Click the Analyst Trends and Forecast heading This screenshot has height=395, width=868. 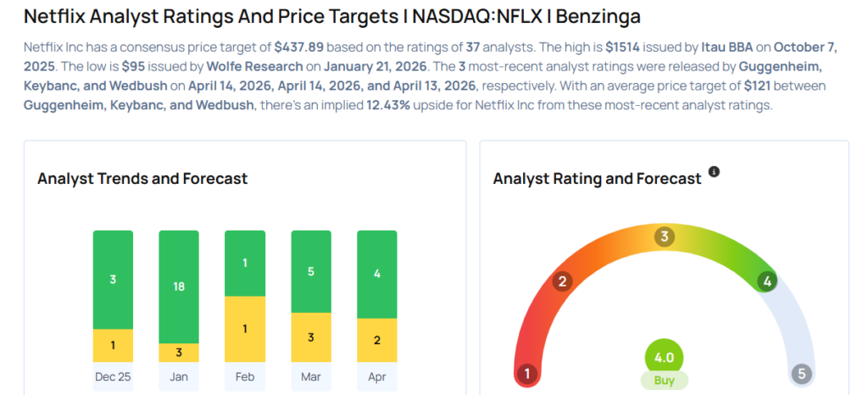142,179
